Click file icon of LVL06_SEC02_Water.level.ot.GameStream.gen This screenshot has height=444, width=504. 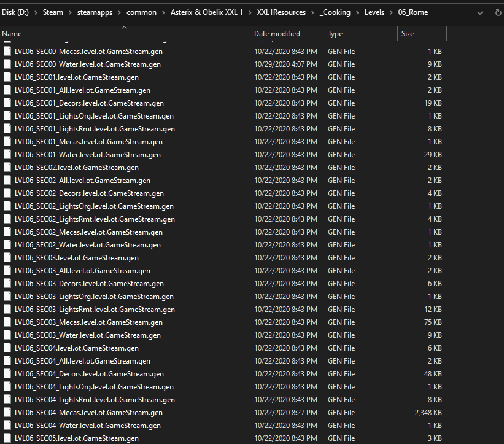(x=7, y=245)
